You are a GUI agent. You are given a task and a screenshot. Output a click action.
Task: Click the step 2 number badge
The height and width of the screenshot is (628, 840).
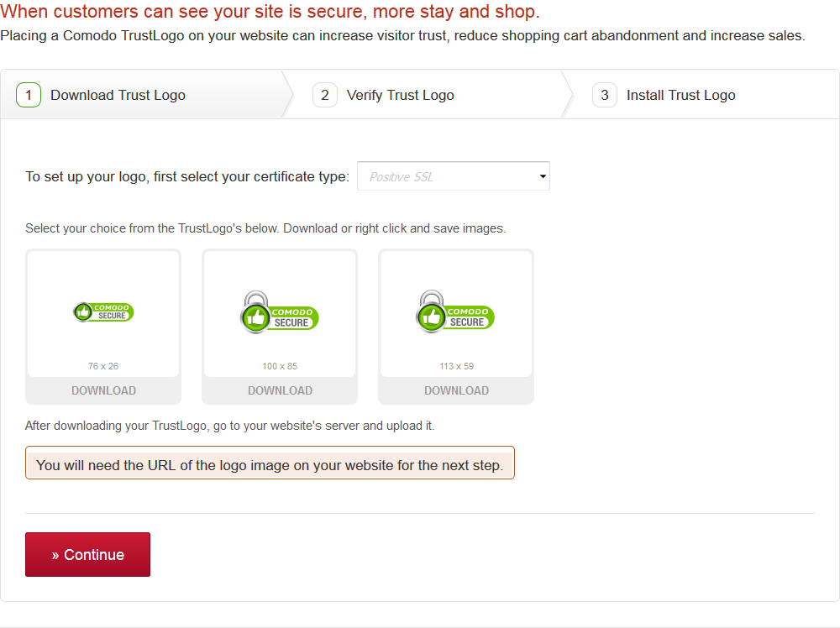[325, 95]
